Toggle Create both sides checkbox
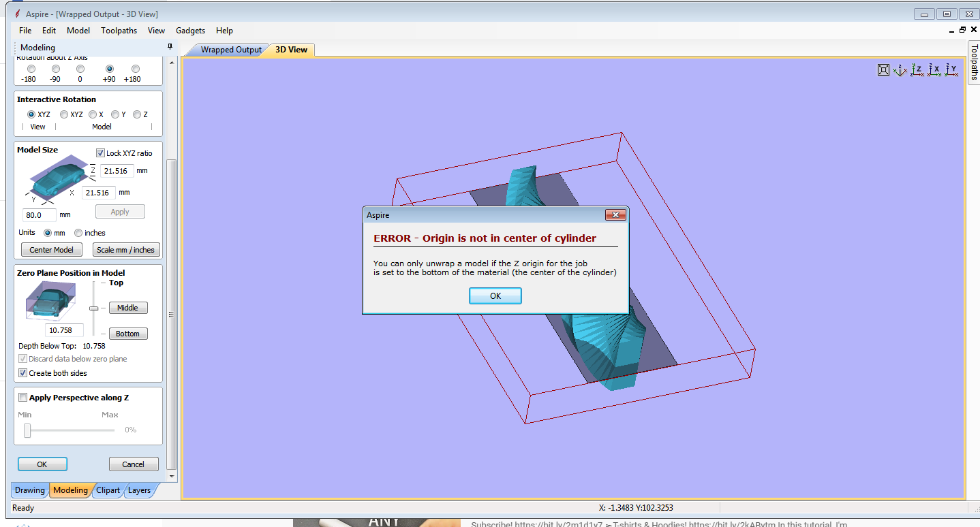 point(22,373)
